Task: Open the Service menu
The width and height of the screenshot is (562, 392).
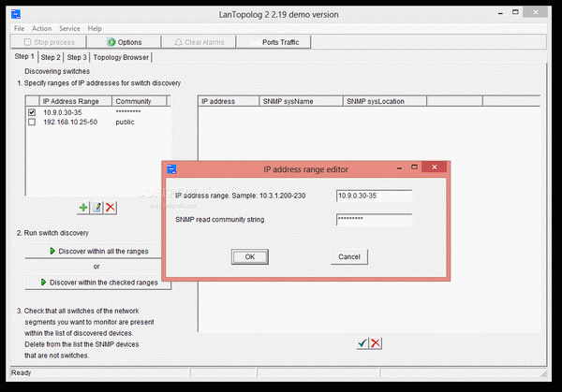Action: (69, 28)
